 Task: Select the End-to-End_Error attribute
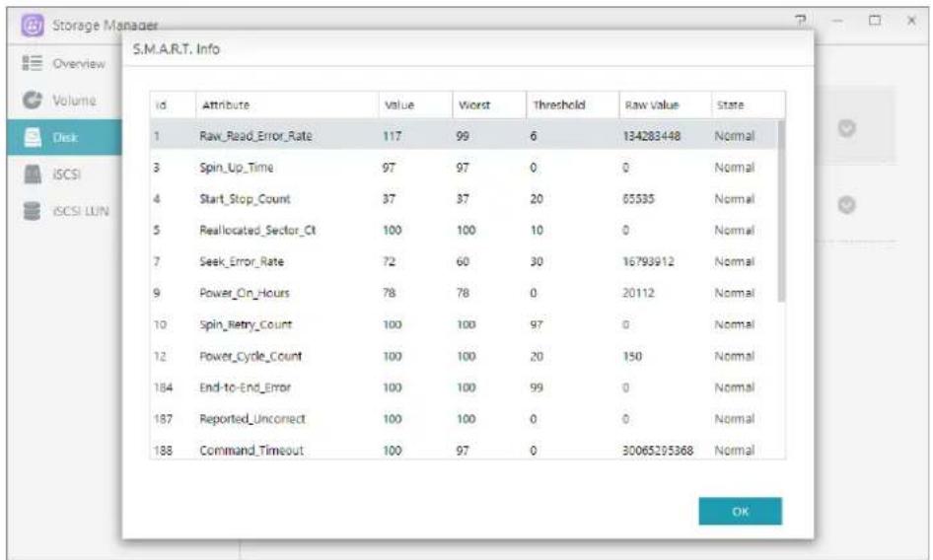pos(245,387)
